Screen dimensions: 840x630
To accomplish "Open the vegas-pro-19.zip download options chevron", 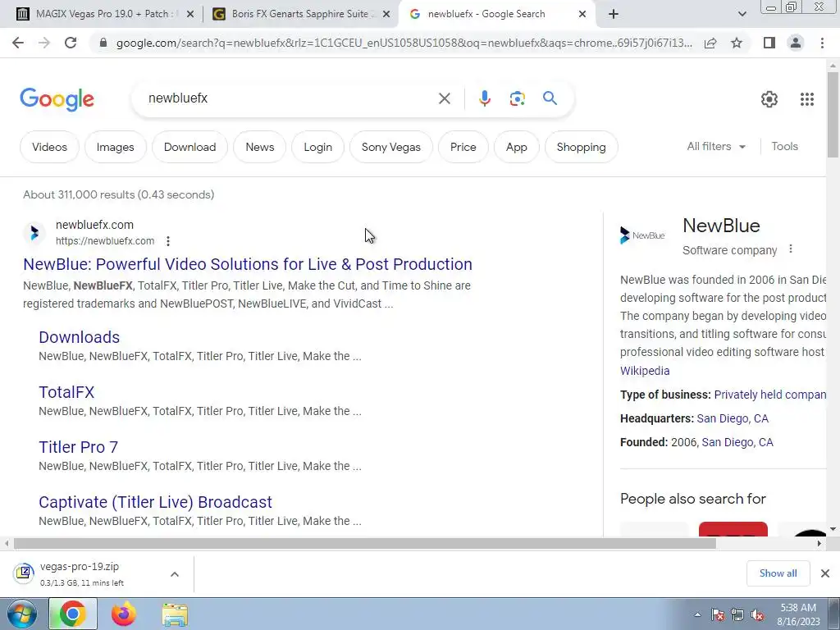I will (x=175, y=574).
